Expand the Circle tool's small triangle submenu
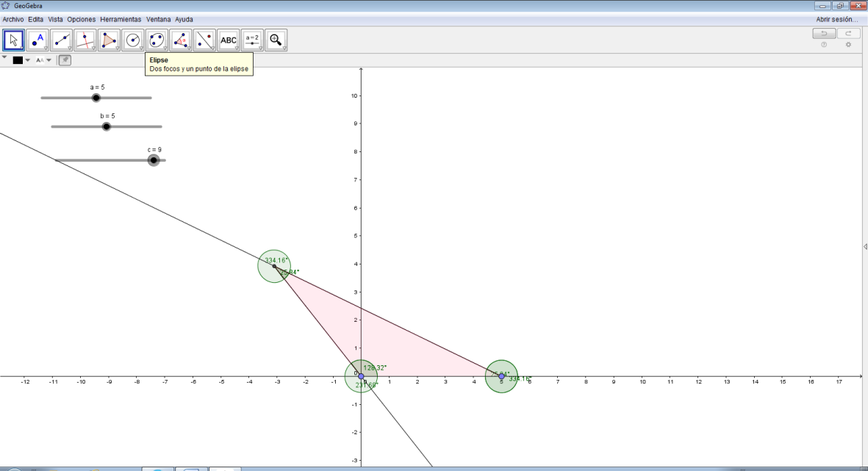Screen dimensions: 868x471 [x=141, y=48]
